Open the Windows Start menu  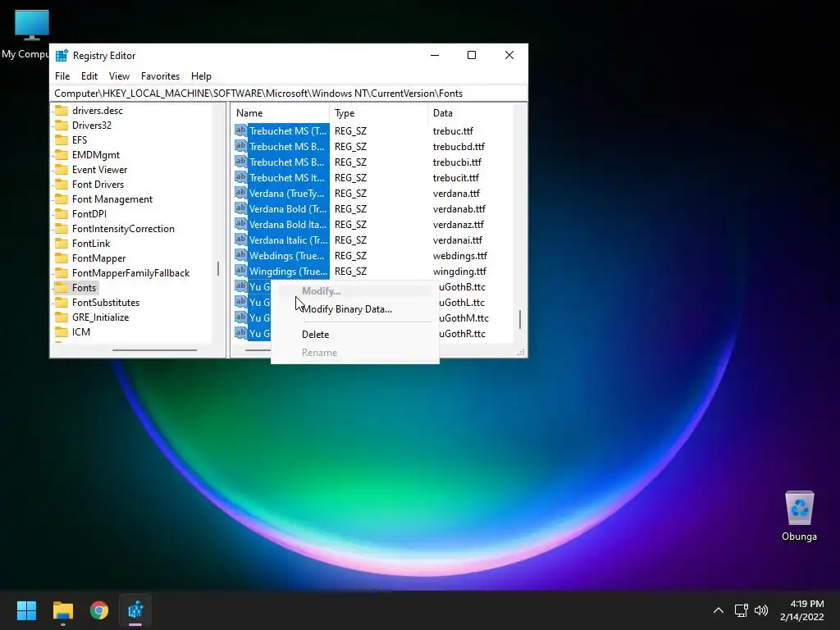point(26,610)
